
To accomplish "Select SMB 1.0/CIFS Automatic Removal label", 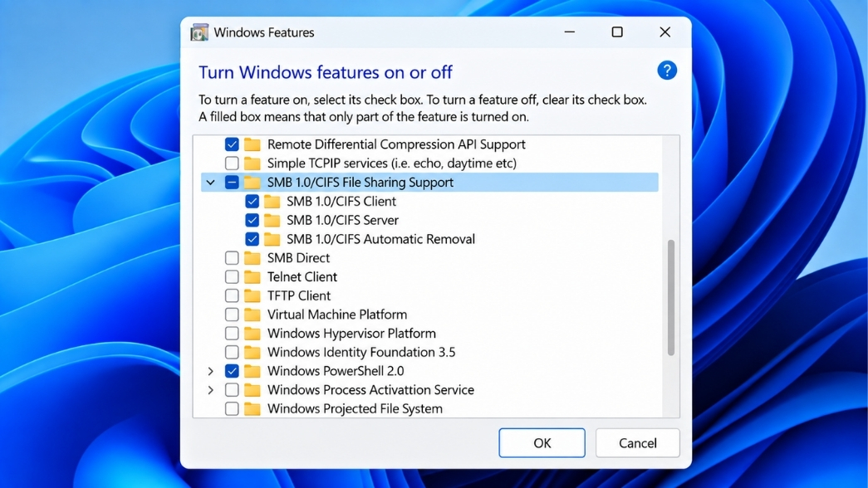I will (381, 239).
